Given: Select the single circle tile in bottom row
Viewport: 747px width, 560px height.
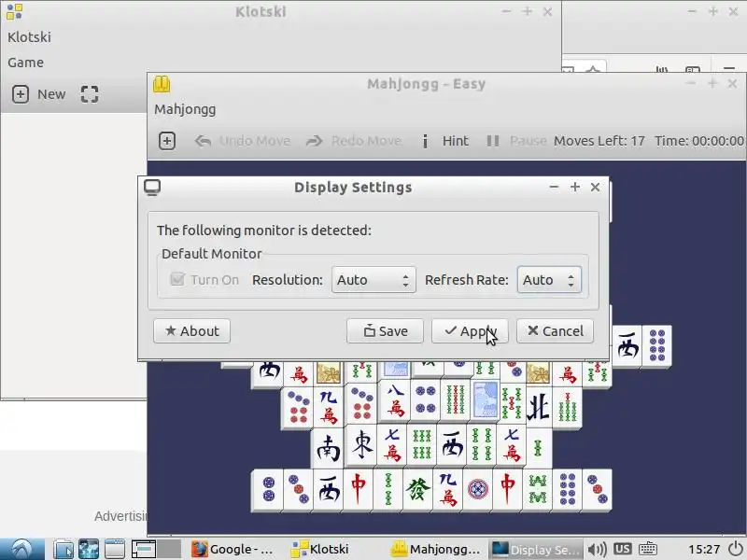Looking at the screenshot, I should (x=477, y=489).
